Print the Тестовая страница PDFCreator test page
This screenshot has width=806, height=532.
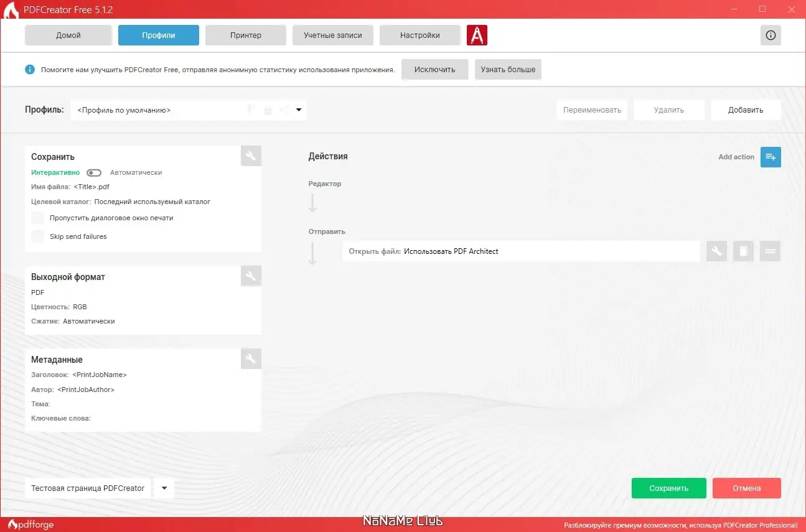pos(88,488)
